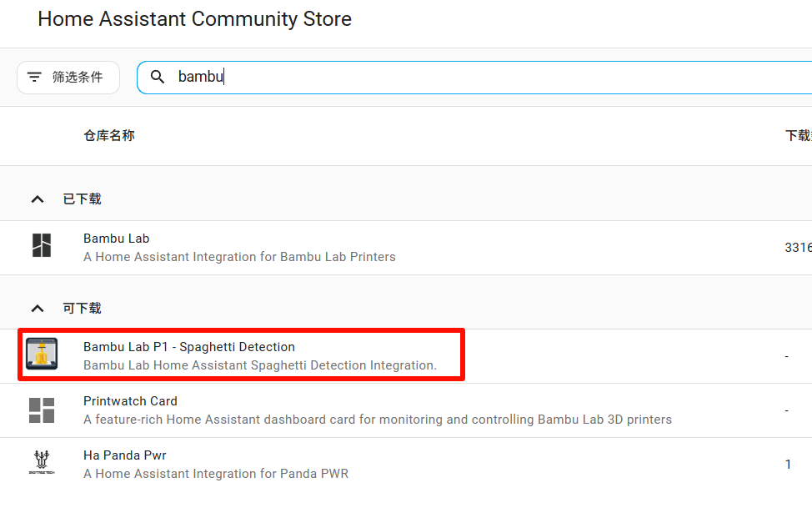Image resolution: width=812 pixels, height=523 pixels.
Task: Open Bambu Lab P1 - Spaghetti Detection
Action: click(x=189, y=347)
